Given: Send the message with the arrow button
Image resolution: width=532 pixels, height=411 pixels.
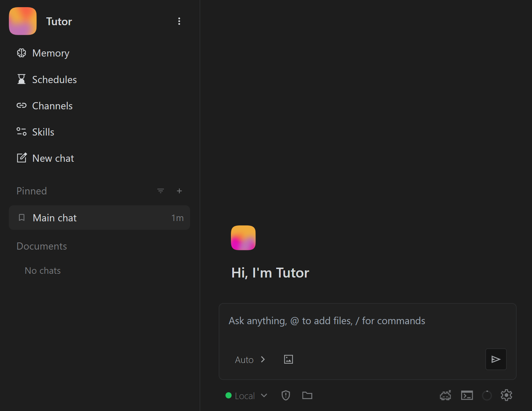Looking at the screenshot, I should (496, 359).
